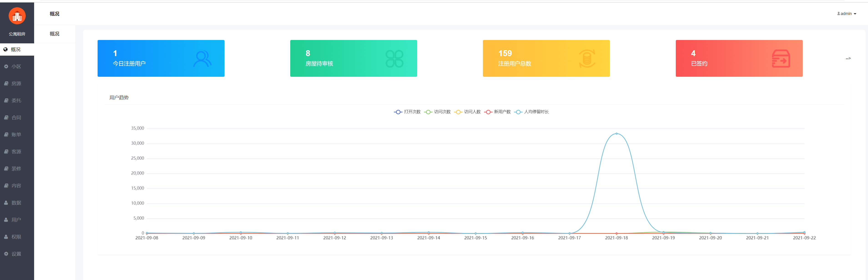The image size is (868, 280).
Task: Open the 已签约 card
Action: (739, 58)
